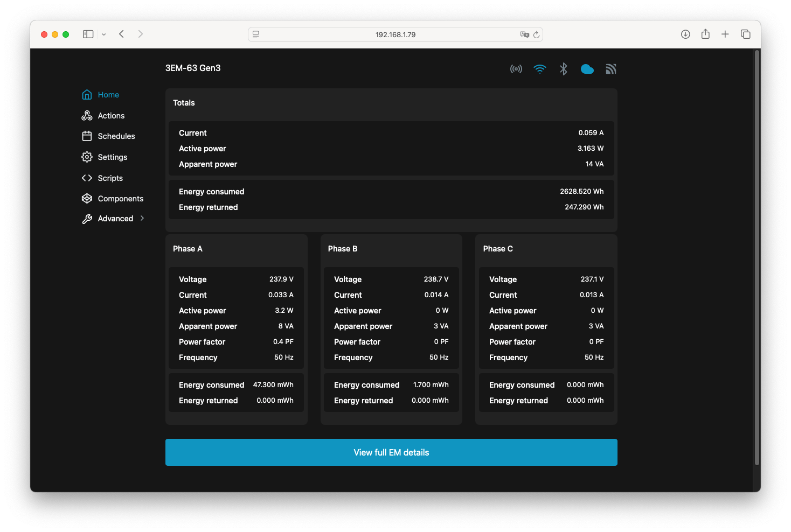The height and width of the screenshot is (532, 791).
Task: Click the Safari share icon
Action: tap(705, 34)
